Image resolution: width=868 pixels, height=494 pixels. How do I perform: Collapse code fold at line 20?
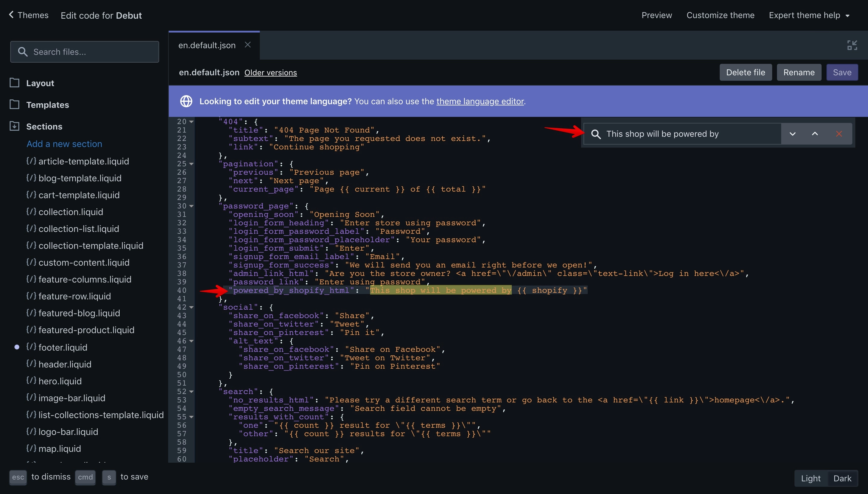[191, 122]
